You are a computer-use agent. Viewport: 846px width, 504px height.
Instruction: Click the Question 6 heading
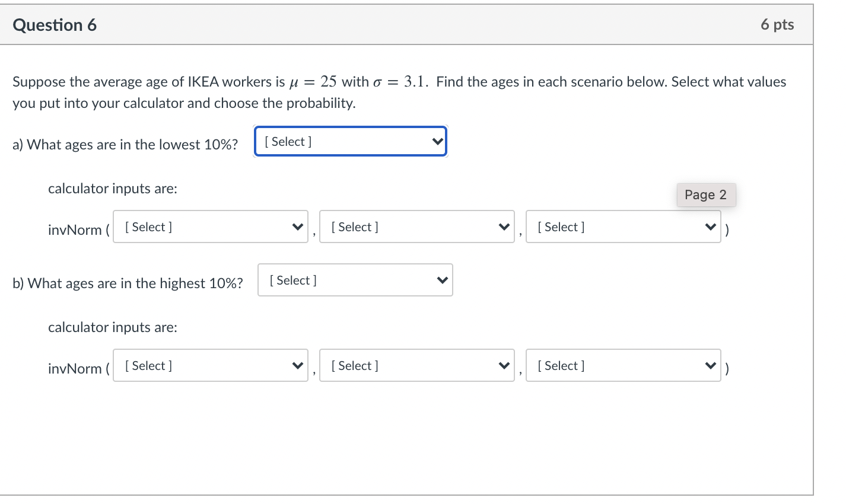[55, 25]
